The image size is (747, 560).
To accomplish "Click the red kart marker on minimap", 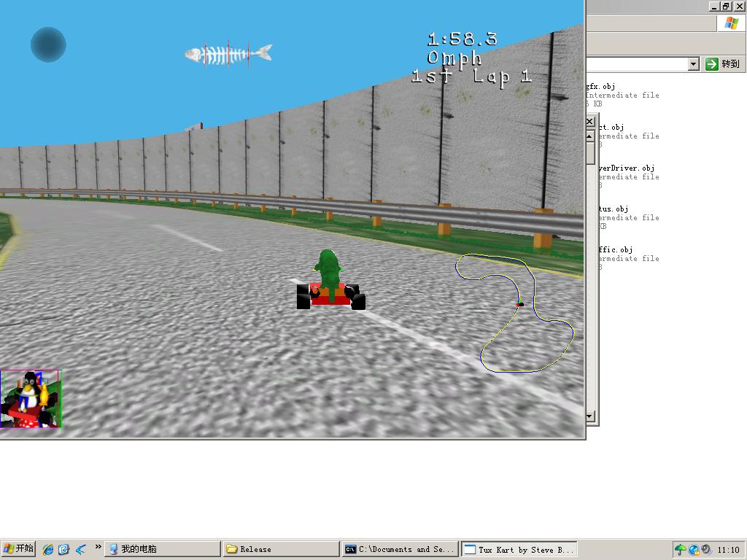I will tap(519, 304).
